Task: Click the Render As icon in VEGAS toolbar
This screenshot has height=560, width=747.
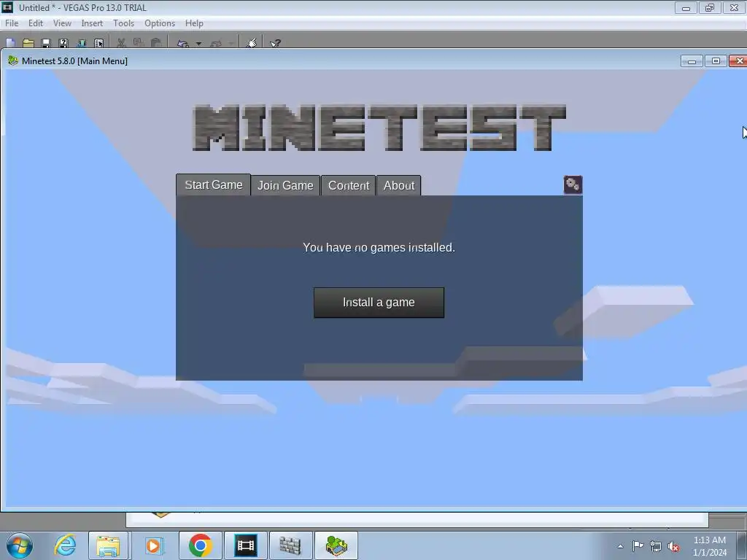Action: 82,43
